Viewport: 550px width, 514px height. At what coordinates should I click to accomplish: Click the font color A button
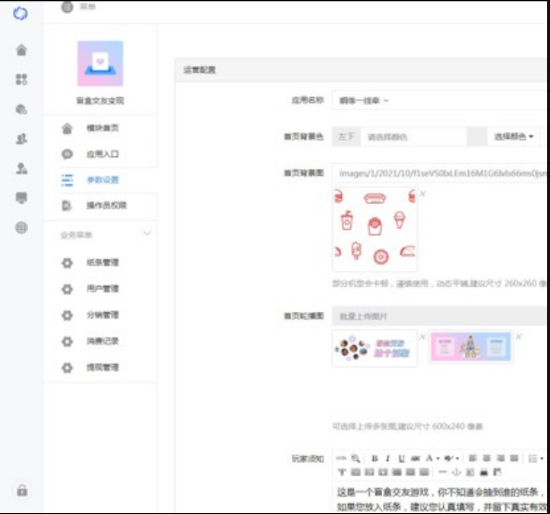pyautogui.click(x=429, y=458)
